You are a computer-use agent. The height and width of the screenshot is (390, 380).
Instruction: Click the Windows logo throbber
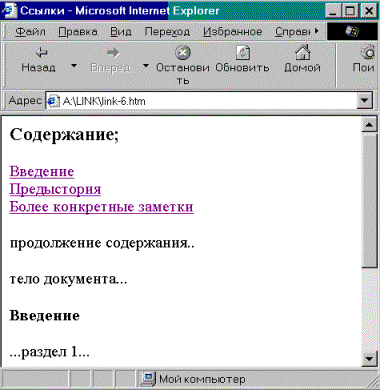pyautogui.click(x=352, y=32)
